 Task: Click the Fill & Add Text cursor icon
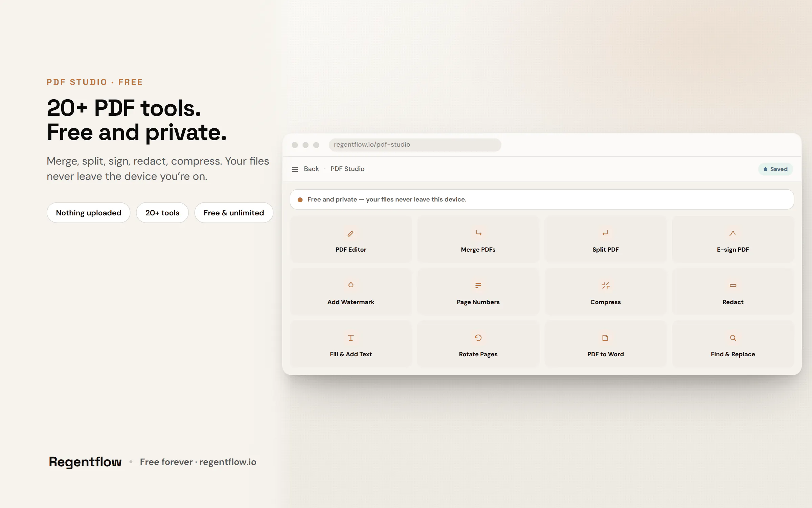351,338
